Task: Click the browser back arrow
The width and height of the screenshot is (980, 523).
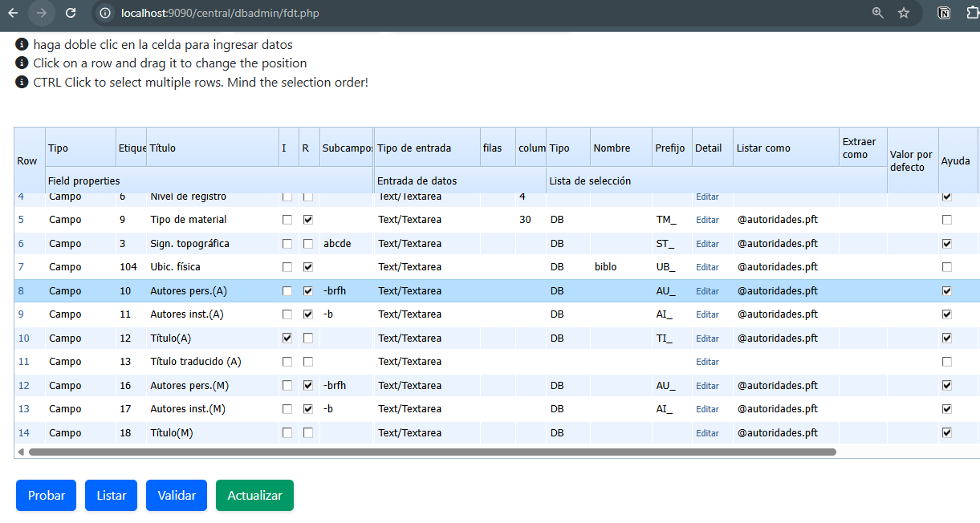Action: [x=13, y=13]
